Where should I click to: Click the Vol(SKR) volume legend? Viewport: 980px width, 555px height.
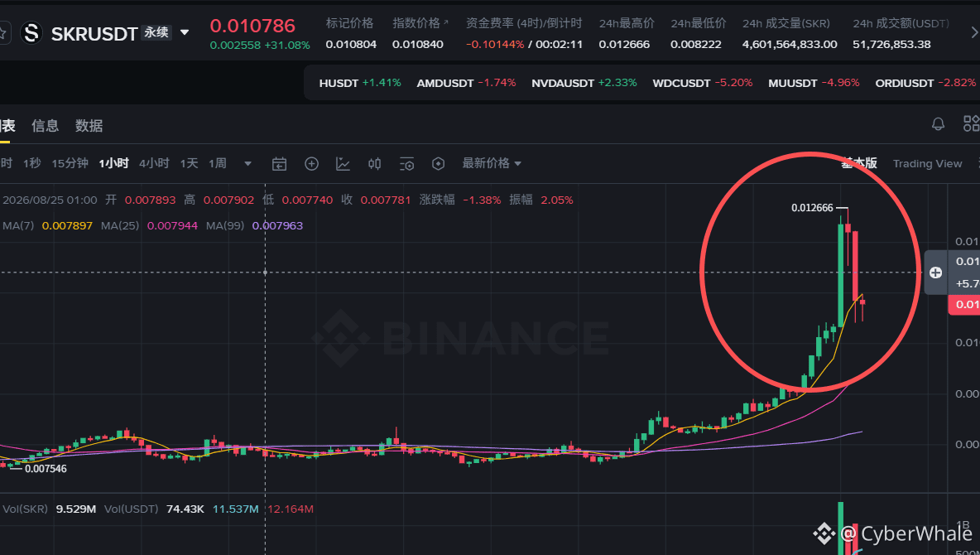50,509
